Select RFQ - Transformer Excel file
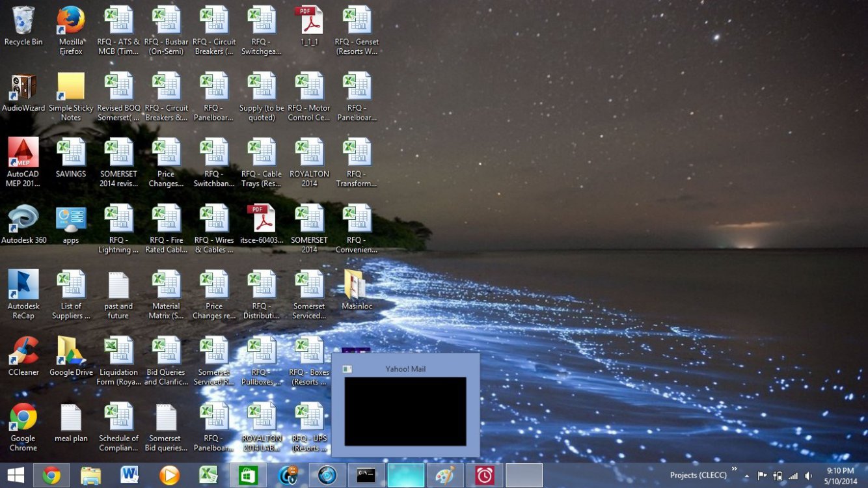 click(357, 162)
